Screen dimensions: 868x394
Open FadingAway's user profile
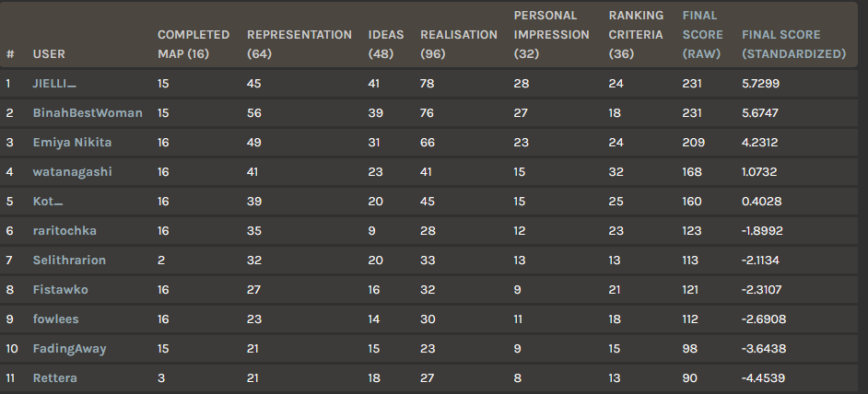tap(69, 349)
